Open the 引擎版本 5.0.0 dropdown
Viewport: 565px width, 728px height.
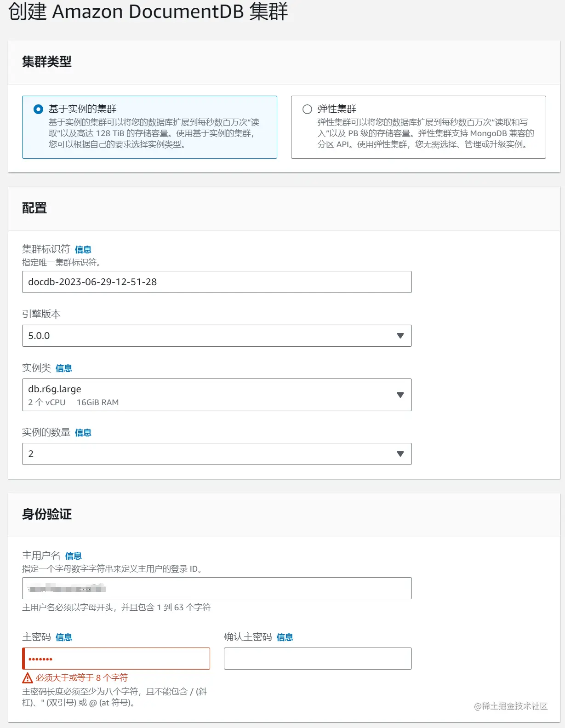tap(217, 336)
